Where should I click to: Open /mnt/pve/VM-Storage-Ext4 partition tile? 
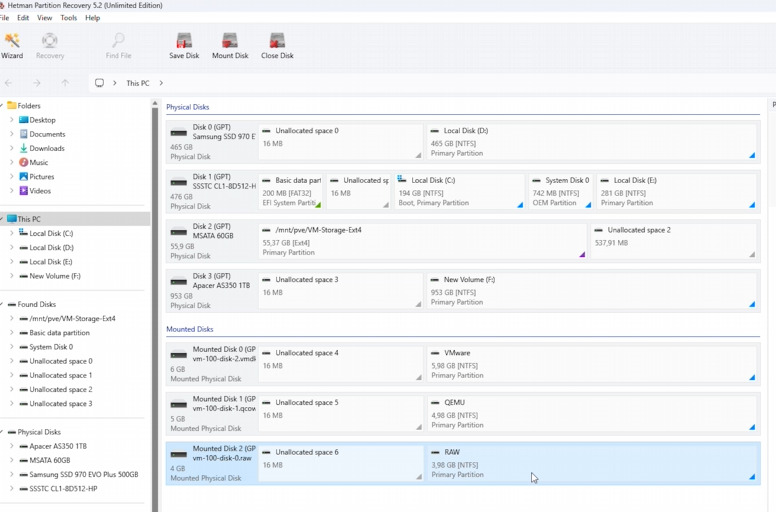(423, 241)
